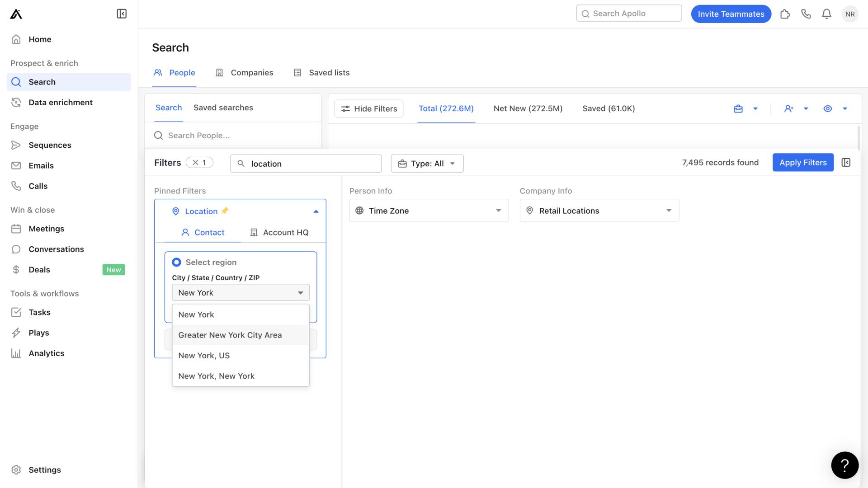Open the Deals section icon

point(16,270)
